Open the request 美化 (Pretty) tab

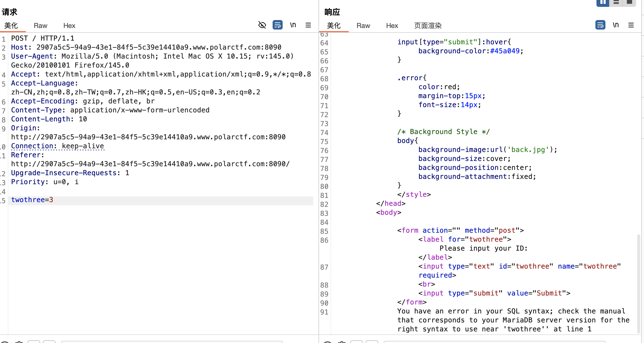[11, 26]
